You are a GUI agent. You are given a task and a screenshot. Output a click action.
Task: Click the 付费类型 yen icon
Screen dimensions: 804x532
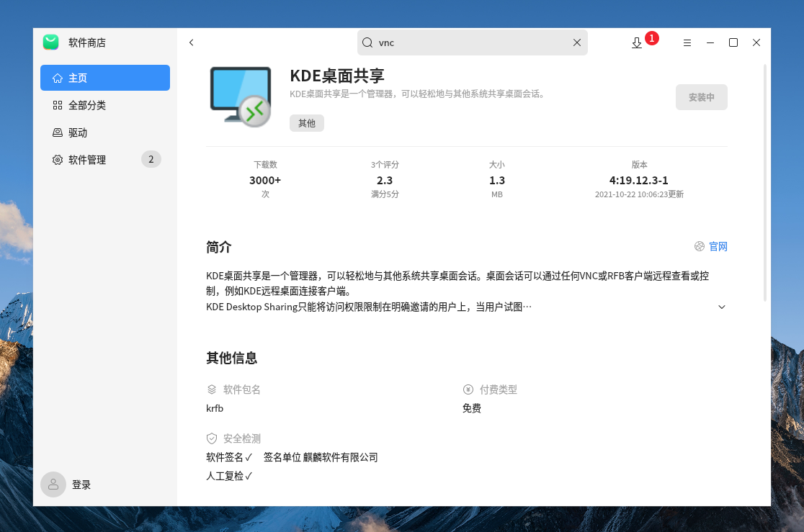[468, 389]
